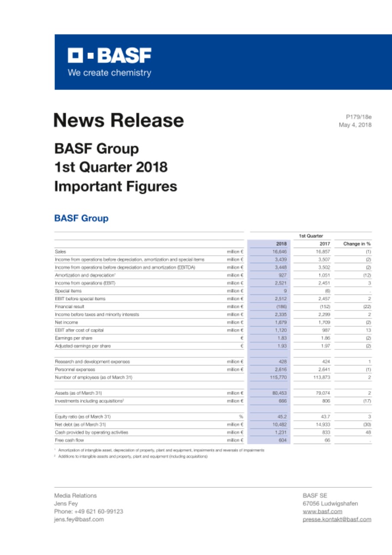
Task: Select the blue BASF Group section heading
Action: coord(81,218)
